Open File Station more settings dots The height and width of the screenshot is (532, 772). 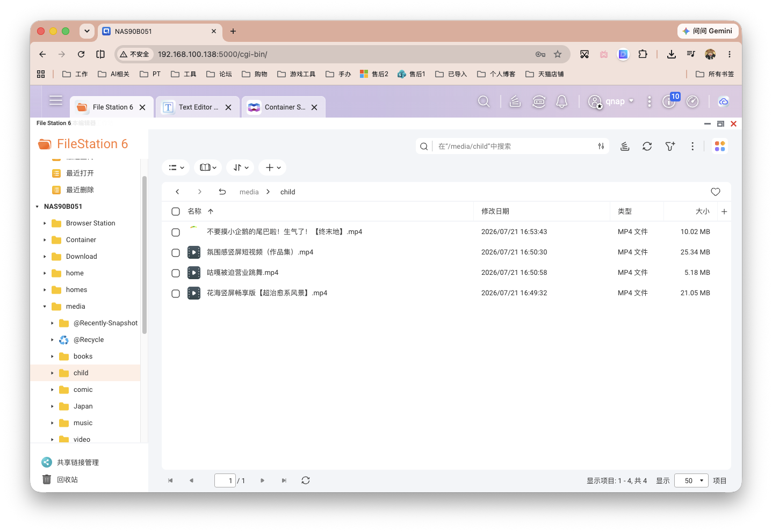click(692, 146)
